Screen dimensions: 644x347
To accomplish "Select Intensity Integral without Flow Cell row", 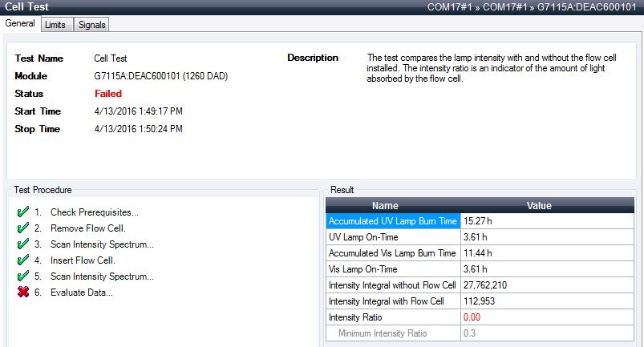I will tap(393, 285).
